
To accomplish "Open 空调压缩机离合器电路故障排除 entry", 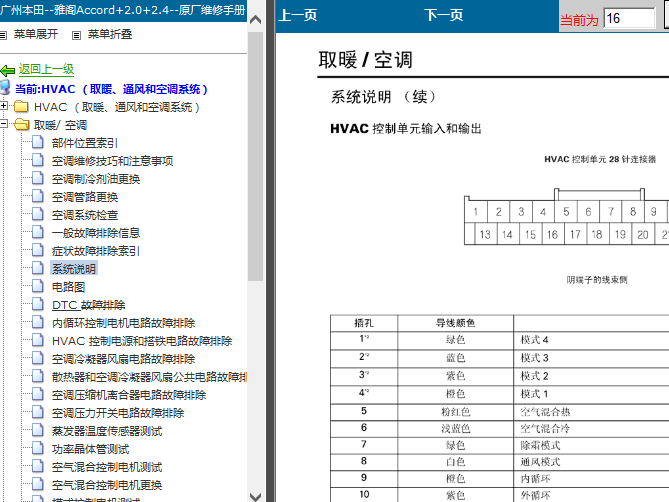I will point(129,395).
